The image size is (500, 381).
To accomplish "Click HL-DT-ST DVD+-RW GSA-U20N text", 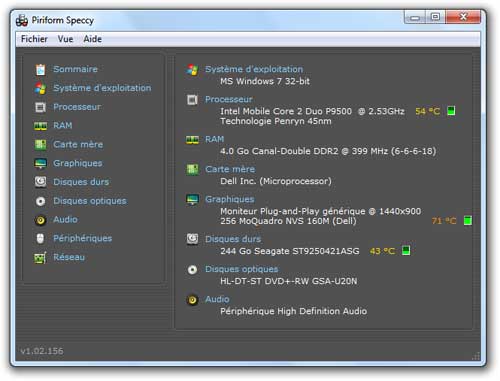I will 288,281.
